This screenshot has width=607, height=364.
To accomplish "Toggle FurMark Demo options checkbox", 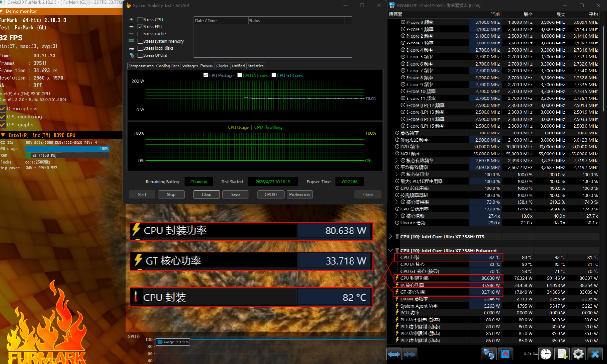I will pyautogui.click(x=2, y=109).
